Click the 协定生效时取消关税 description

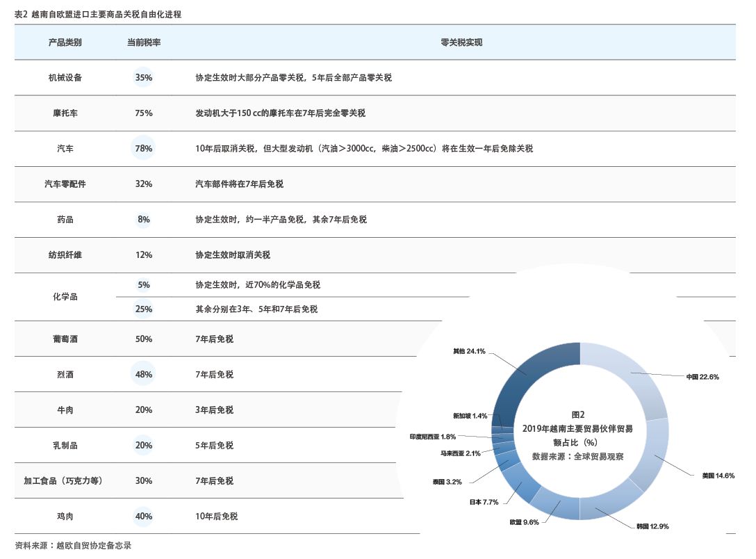coord(233,255)
